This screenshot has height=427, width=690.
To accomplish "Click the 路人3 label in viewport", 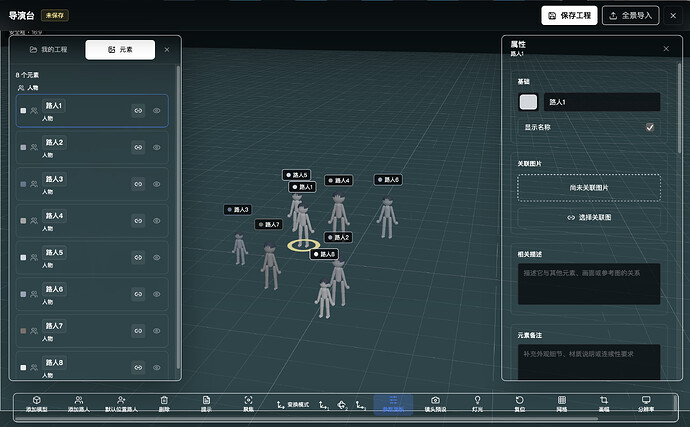I will [238, 210].
